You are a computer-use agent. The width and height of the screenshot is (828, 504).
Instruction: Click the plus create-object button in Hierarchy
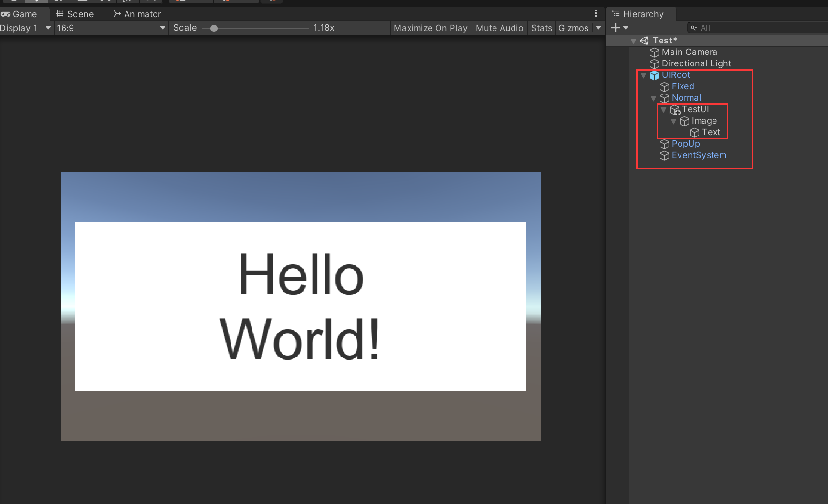[x=616, y=28]
